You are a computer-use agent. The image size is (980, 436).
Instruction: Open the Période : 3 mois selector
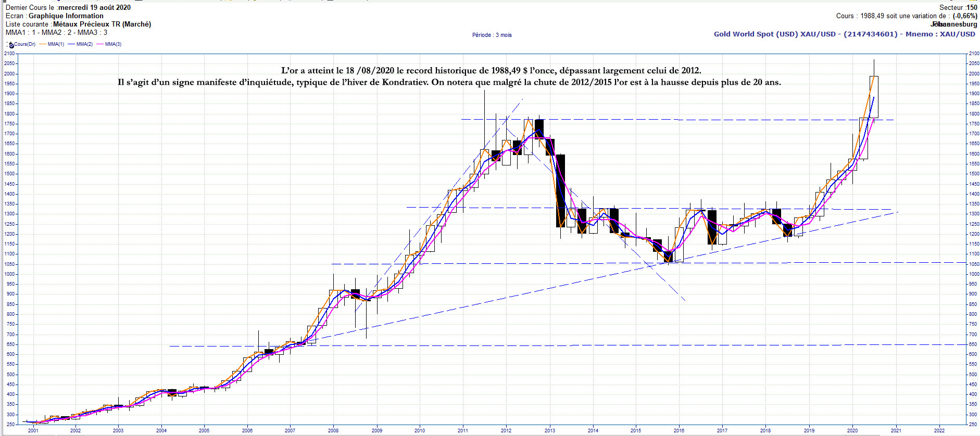point(492,35)
